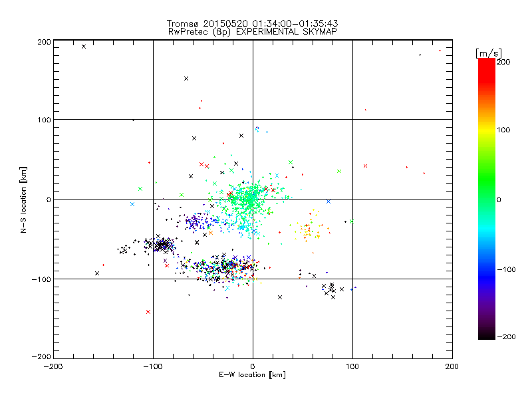Click the y-axis tick label '-200'
Screen dimensions: 532x399
pyautogui.click(x=41, y=356)
